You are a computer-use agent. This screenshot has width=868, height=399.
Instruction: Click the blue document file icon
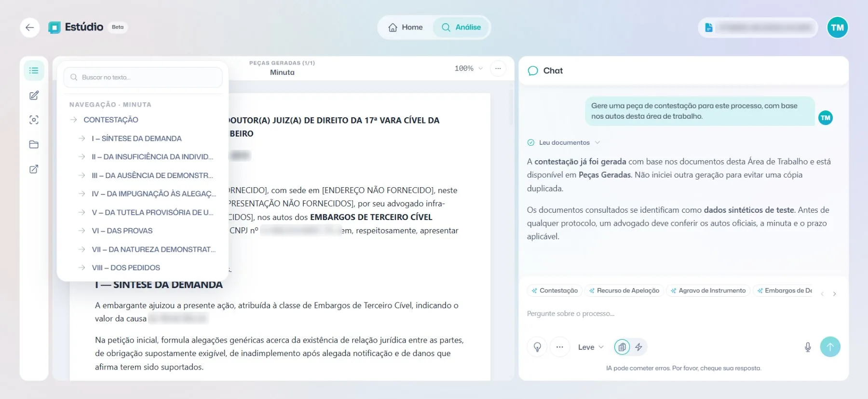coord(709,28)
